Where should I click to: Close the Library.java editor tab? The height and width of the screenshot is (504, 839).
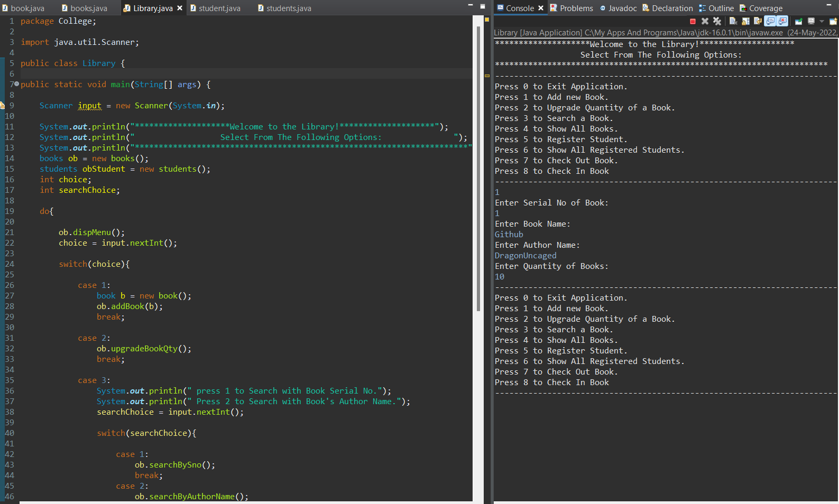180,8
